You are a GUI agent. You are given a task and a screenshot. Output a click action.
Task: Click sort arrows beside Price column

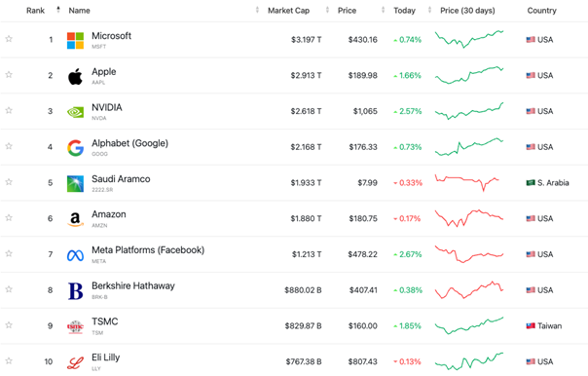point(383,10)
